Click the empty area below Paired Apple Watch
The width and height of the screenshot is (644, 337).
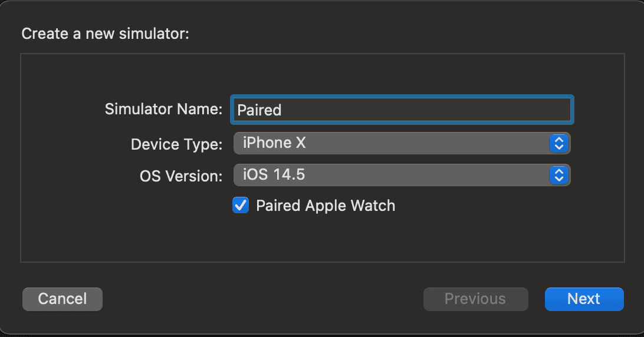pos(326,239)
